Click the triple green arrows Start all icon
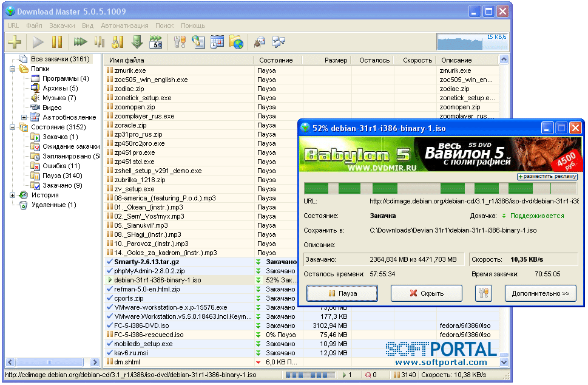The image size is (588, 385). 80,42
